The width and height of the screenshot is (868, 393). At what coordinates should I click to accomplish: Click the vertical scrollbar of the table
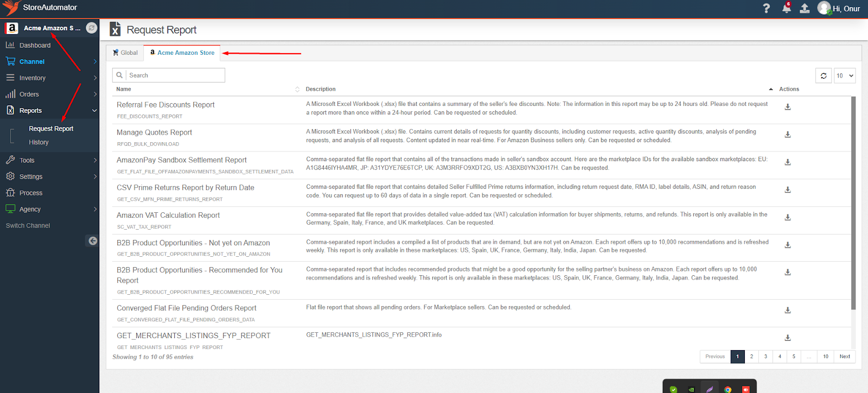click(853, 204)
